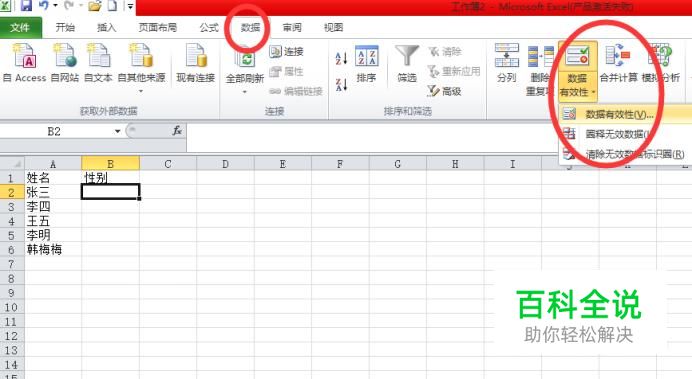The height and width of the screenshot is (379, 692).
Task: Click cell A4 containing 王五
Action: [x=53, y=221]
